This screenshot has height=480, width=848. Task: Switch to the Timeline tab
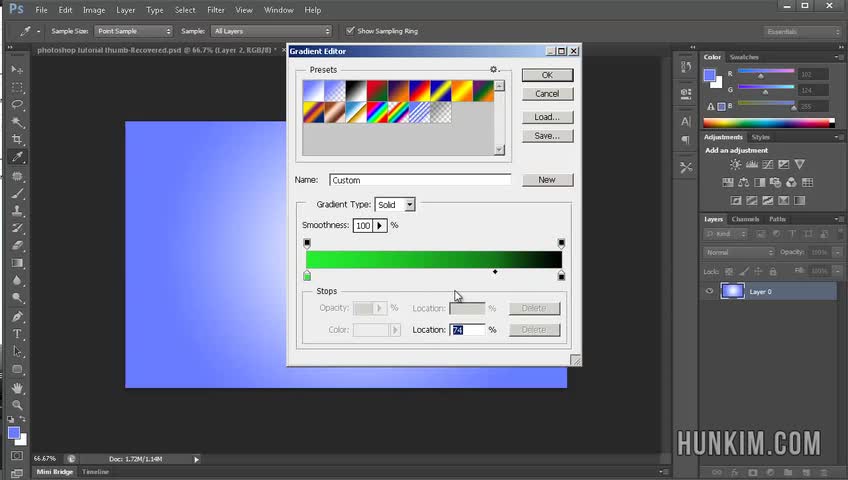pos(95,472)
